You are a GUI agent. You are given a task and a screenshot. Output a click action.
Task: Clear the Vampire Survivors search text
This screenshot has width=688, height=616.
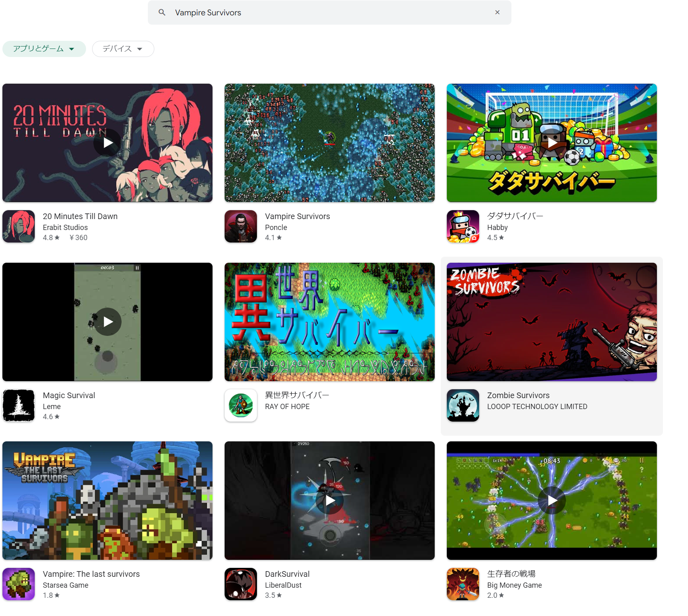coord(497,13)
